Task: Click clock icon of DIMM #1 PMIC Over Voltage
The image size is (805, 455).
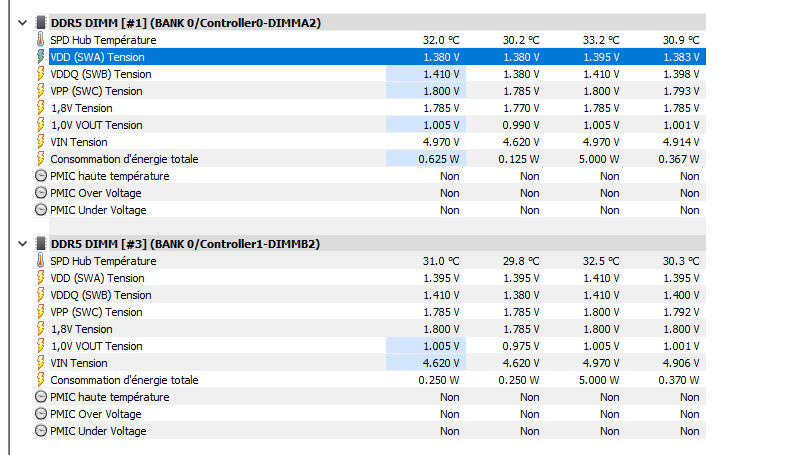Action: (x=41, y=193)
